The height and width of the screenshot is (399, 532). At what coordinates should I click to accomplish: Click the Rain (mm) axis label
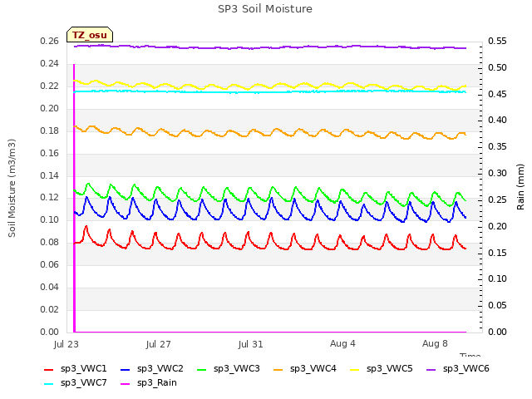520,187
